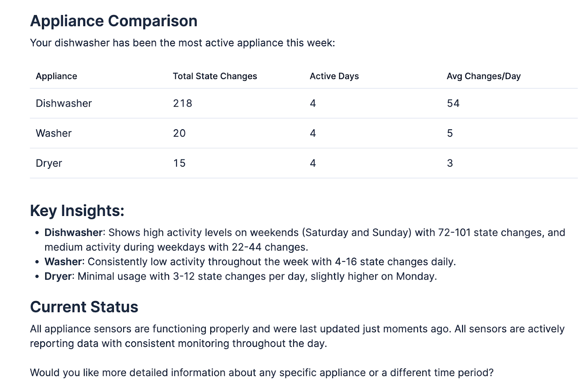Click the Current Status heading
The image size is (588, 386).
84,307
